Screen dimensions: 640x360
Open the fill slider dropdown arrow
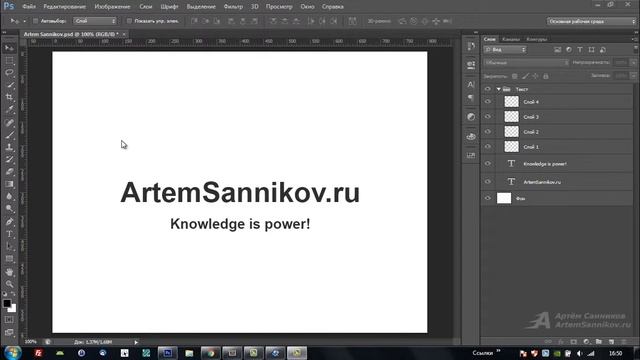[x=633, y=76]
